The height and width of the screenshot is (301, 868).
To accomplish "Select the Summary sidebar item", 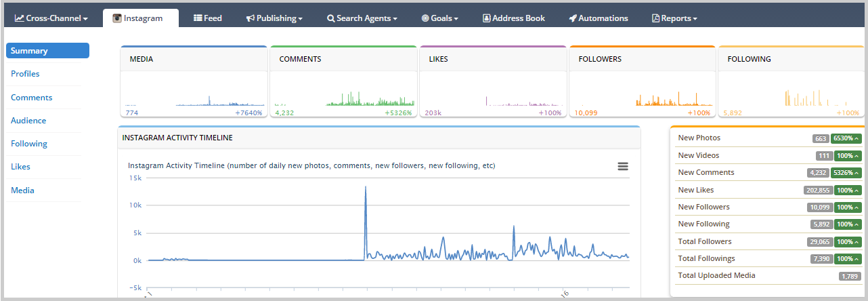I will coord(47,51).
